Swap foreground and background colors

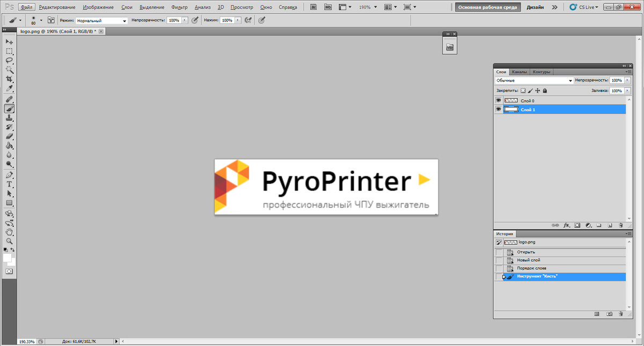point(13,250)
